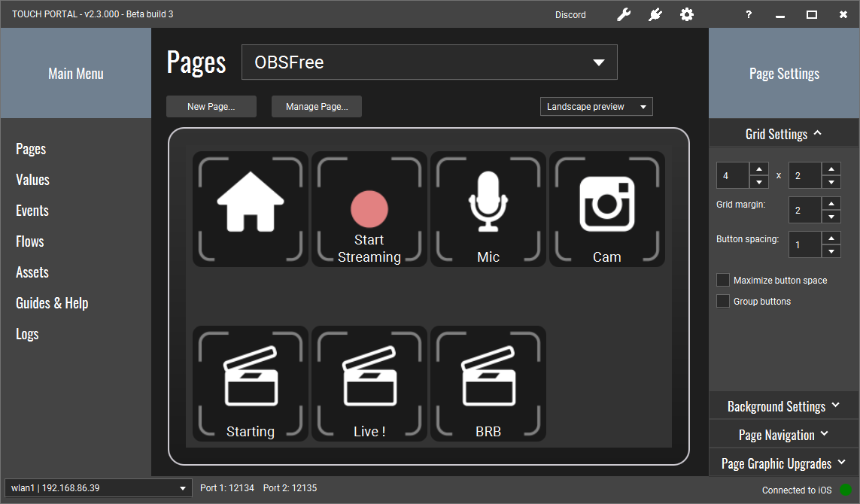The image size is (860, 504).
Task: Expand the Background Settings section
Action: pyautogui.click(x=784, y=406)
